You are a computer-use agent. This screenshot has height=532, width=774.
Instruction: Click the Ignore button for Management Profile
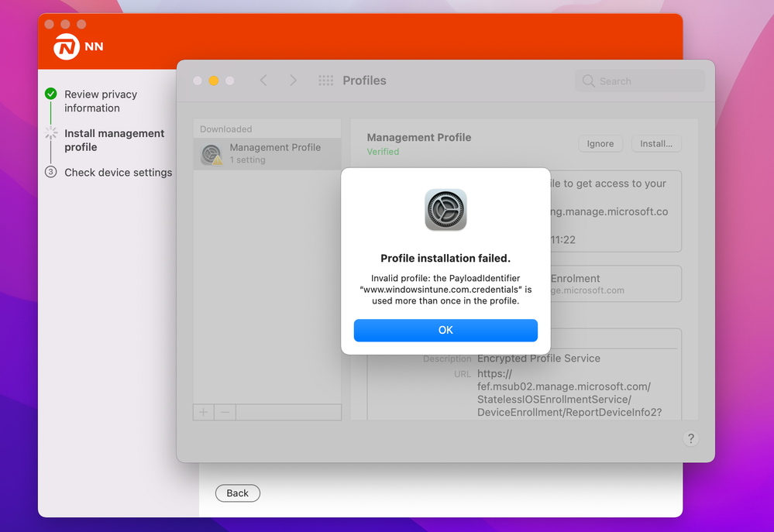[600, 143]
